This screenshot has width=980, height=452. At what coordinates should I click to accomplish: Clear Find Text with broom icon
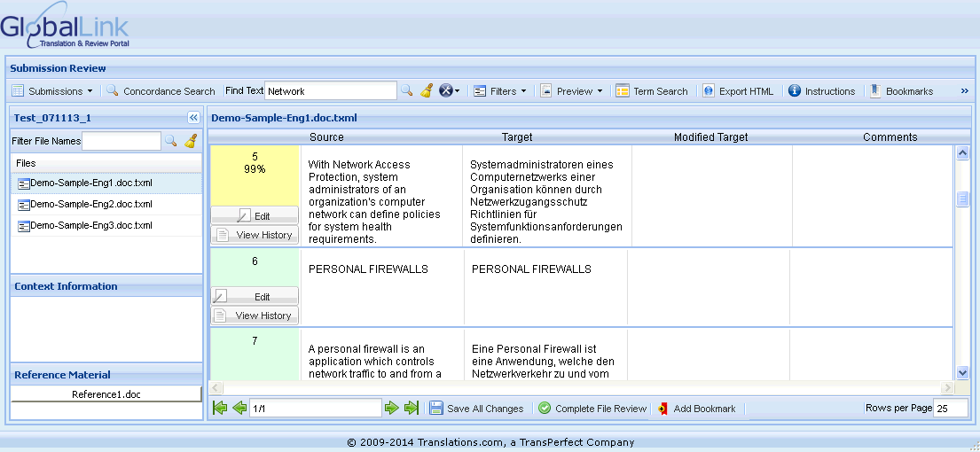pos(427,91)
